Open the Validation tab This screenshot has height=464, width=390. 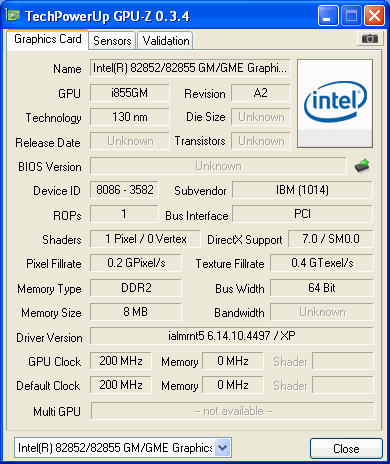(166, 41)
